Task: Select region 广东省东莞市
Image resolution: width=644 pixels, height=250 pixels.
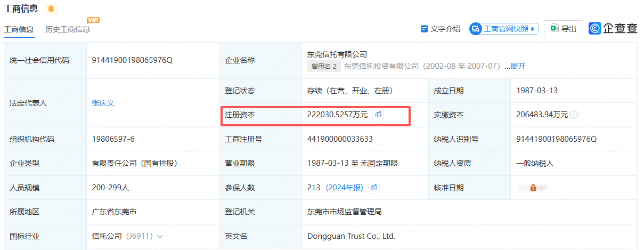Action: point(114,212)
